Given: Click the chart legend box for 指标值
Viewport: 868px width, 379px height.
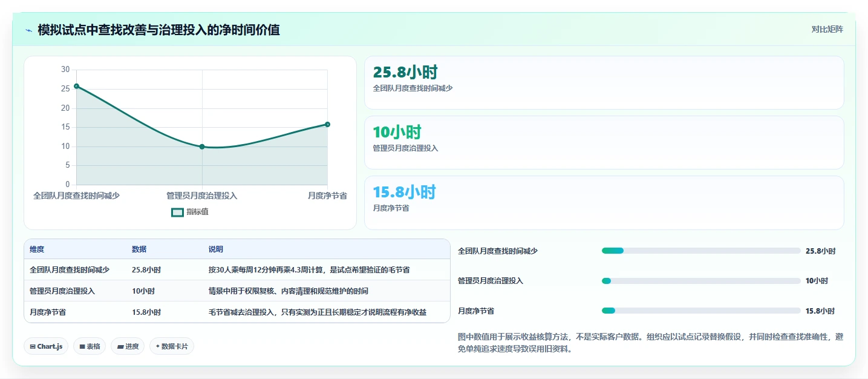Looking at the screenshot, I should click(x=177, y=213).
